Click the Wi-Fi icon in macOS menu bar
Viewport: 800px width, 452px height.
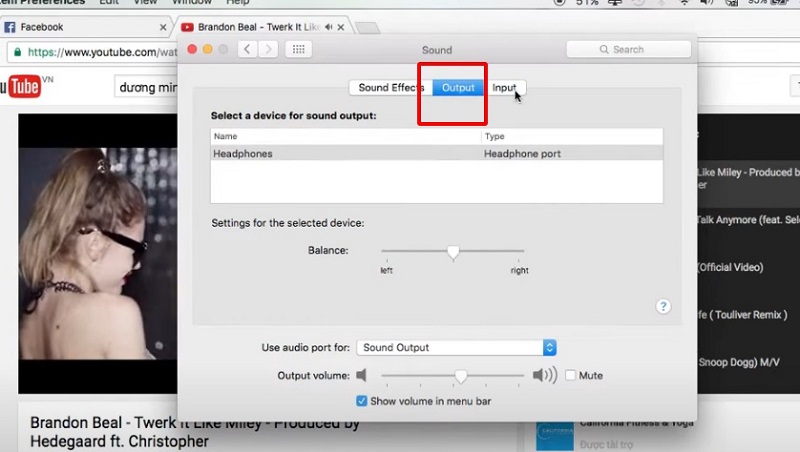(684, 3)
